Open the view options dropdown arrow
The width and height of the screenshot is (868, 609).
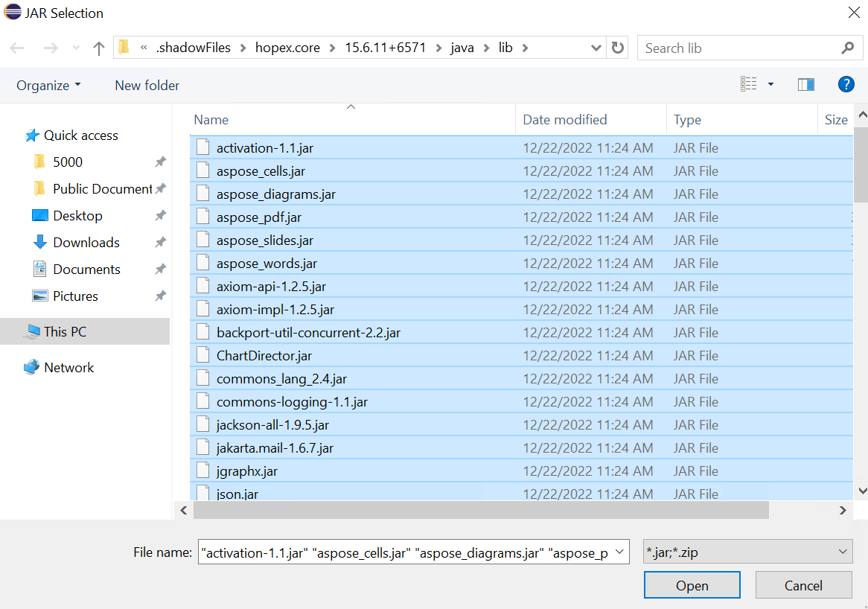pos(770,84)
